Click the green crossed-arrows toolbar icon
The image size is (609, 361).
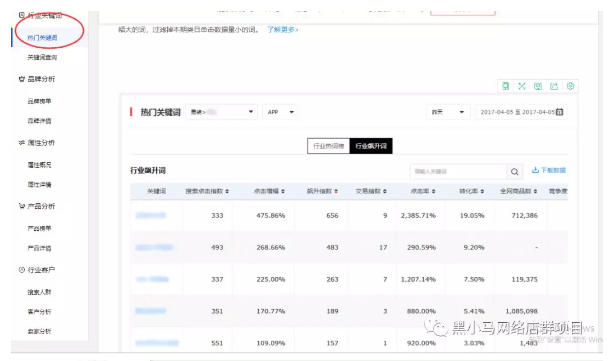pos(522,86)
